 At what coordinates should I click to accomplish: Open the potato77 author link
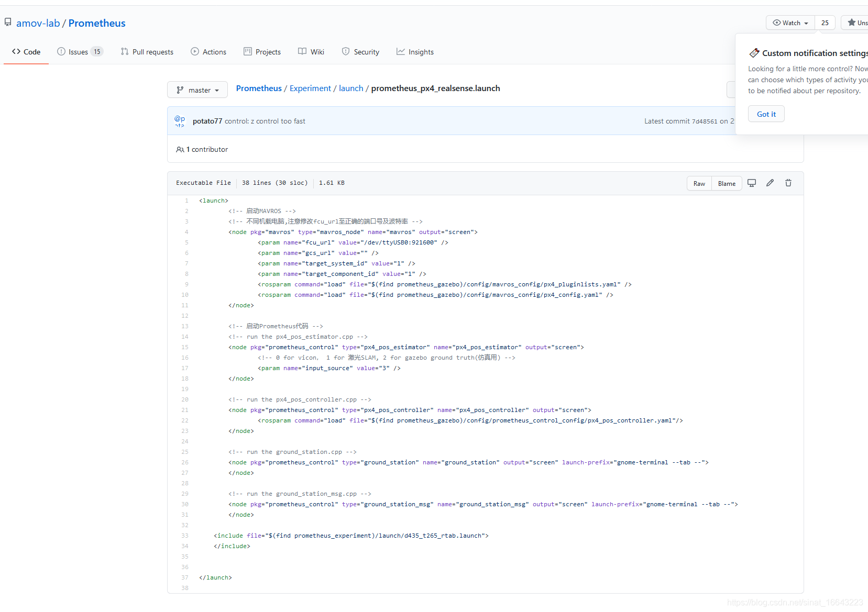pos(207,121)
